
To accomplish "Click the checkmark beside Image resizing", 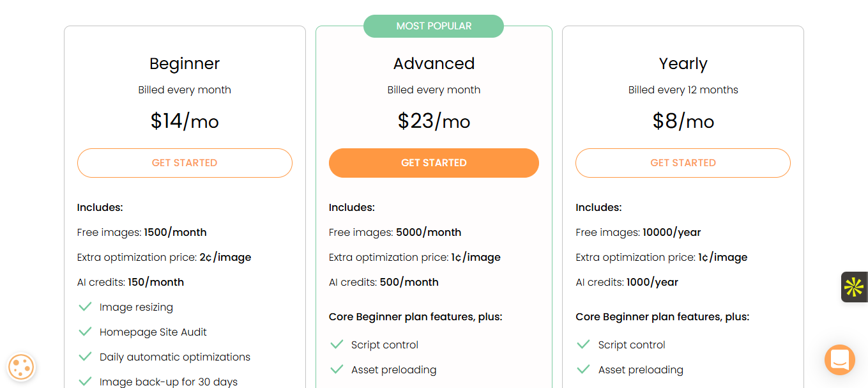I will [x=85, y=307].
